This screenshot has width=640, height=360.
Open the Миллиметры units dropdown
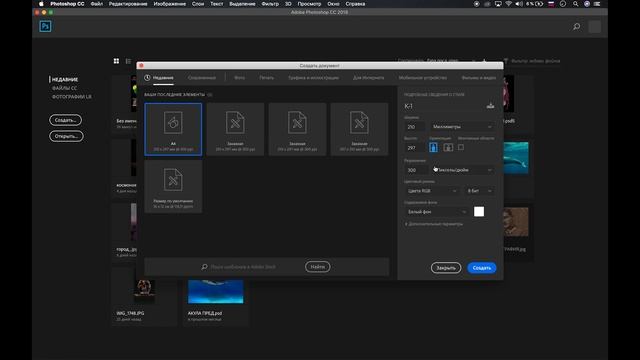(462, 127)
